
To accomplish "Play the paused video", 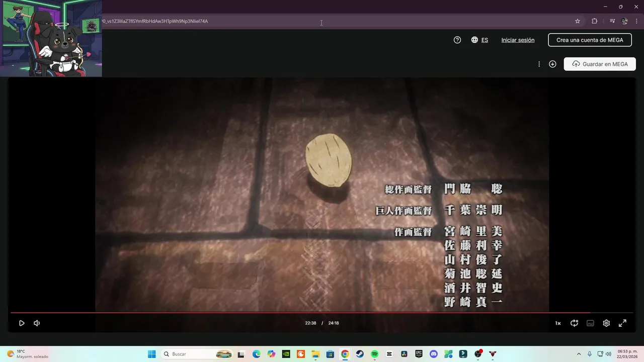I will click(22, 323).
